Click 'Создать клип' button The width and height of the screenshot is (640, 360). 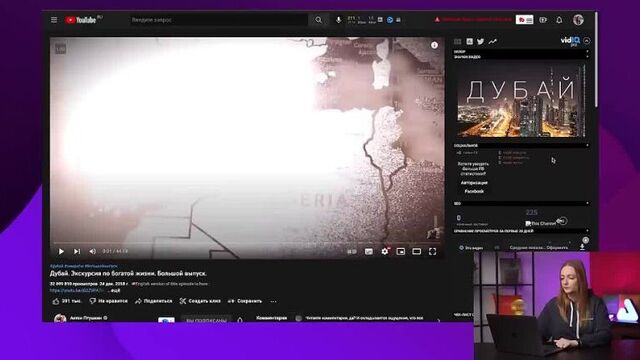(200, 301)
